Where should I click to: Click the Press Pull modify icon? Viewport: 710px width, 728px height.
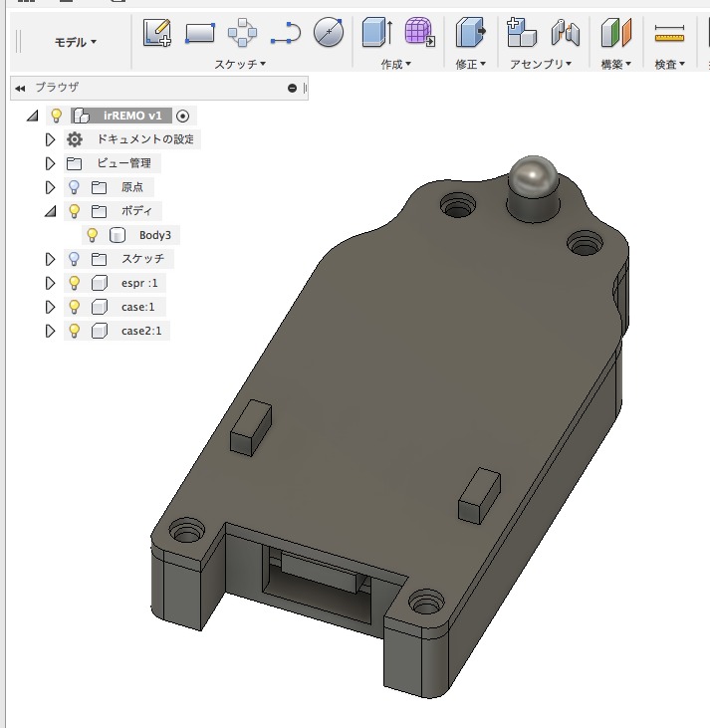(469, 33)
